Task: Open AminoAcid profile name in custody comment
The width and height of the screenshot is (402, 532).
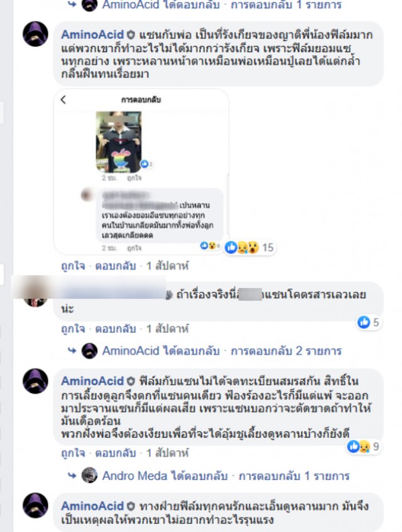Action: [x=92, y=381]
